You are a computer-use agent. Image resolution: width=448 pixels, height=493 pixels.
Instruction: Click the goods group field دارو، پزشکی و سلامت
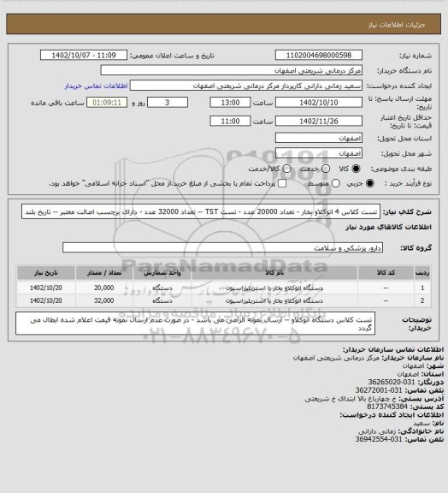[x=222, y=247]
